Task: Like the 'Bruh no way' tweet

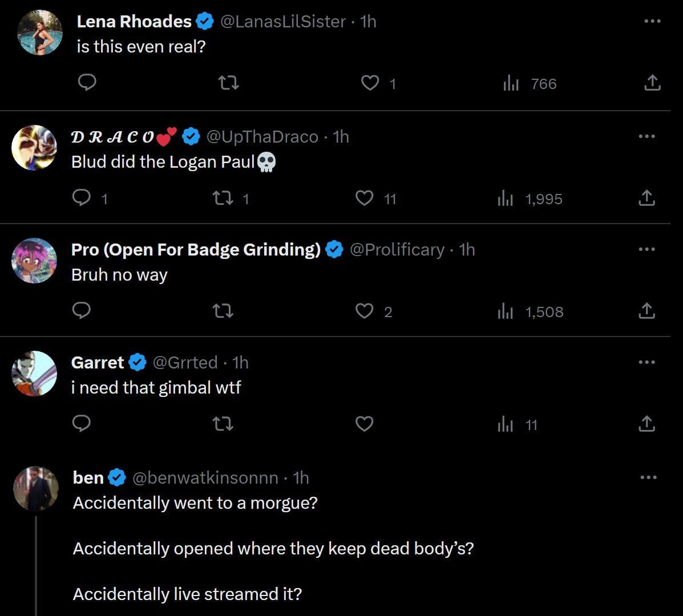Action: click(365, 311)
